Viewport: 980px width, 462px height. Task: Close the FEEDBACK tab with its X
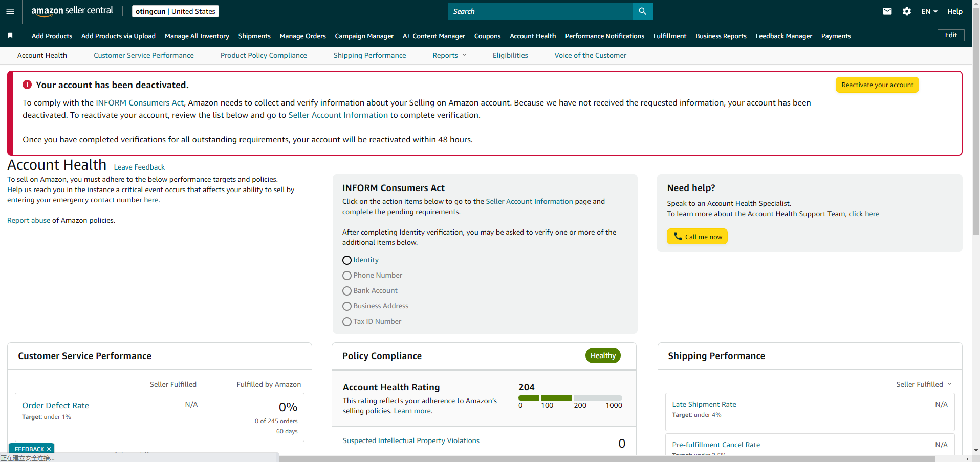pos(49,449)
